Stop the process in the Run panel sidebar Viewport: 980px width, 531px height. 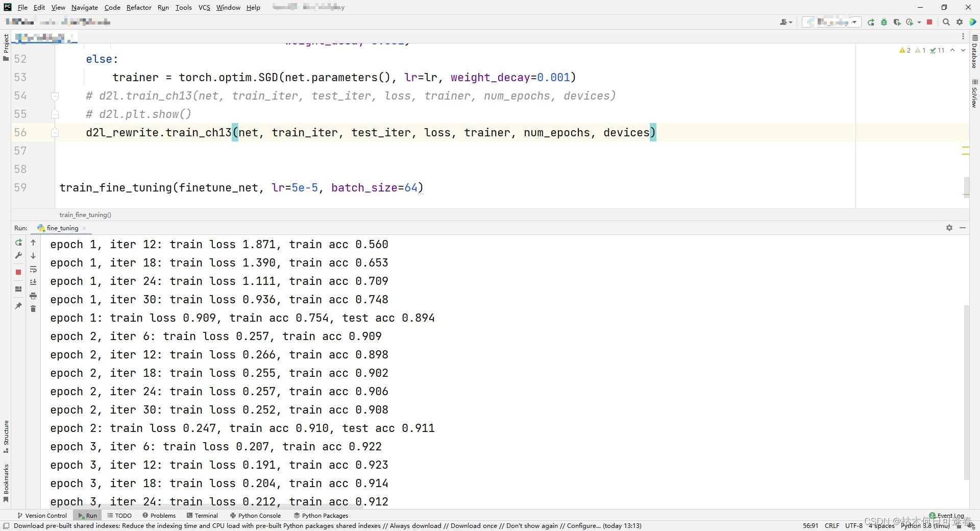(x=18, y=272)
